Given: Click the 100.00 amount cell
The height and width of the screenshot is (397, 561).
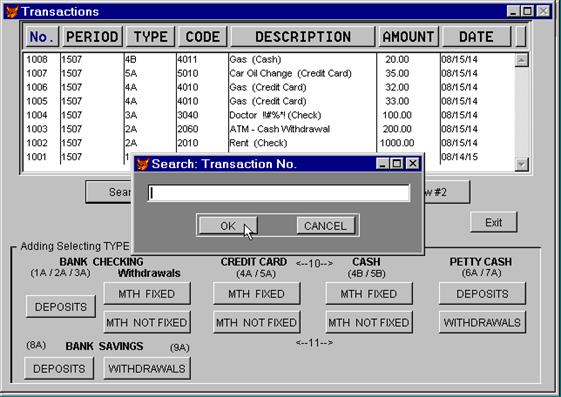Looking at the screenshot, I should pos(397,115).
